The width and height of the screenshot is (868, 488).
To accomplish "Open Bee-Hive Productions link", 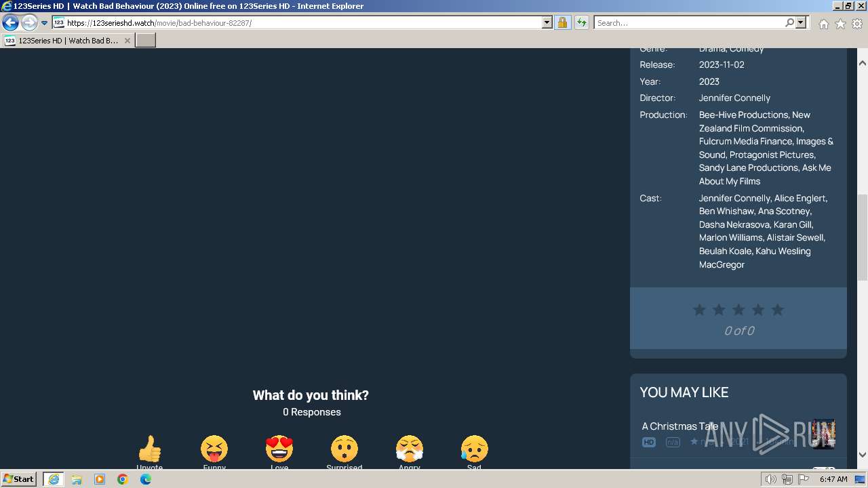I will click(x=744, y=115).
